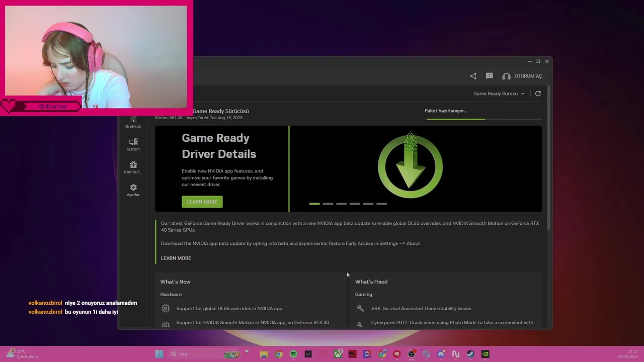
Task: Open the weather widget on the taskbar
Action: coord(22,354)
